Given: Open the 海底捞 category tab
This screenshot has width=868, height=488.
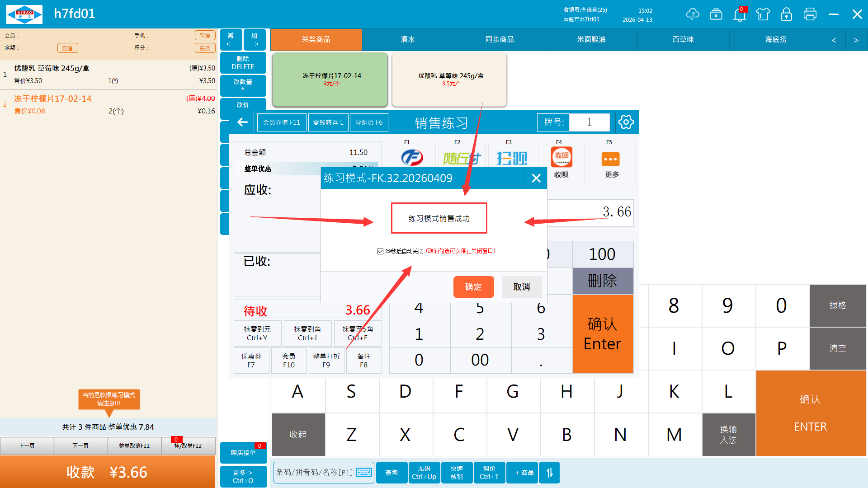Looking at the screenshot, I should click(x=775, y=40).
